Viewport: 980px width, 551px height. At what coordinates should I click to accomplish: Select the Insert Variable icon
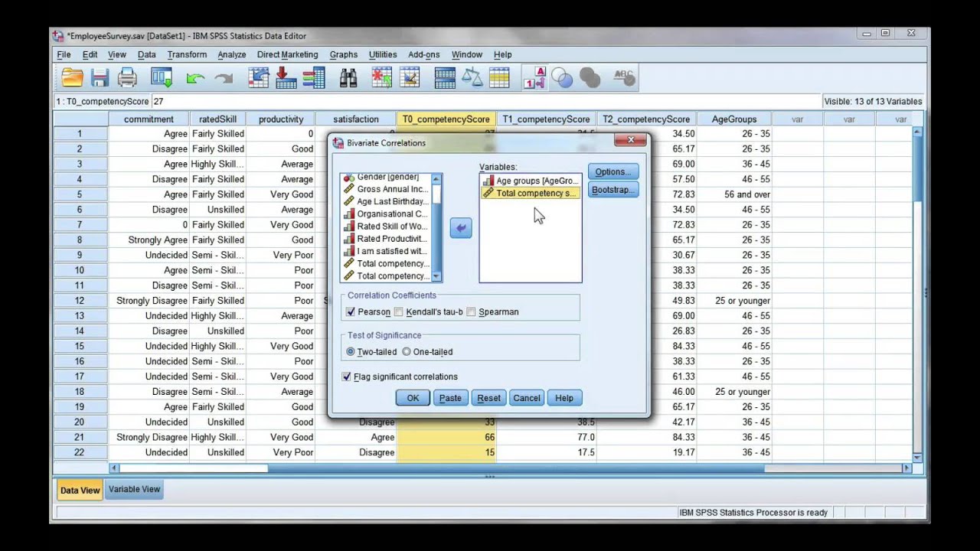pyautogui.click(x=410, y=77)
